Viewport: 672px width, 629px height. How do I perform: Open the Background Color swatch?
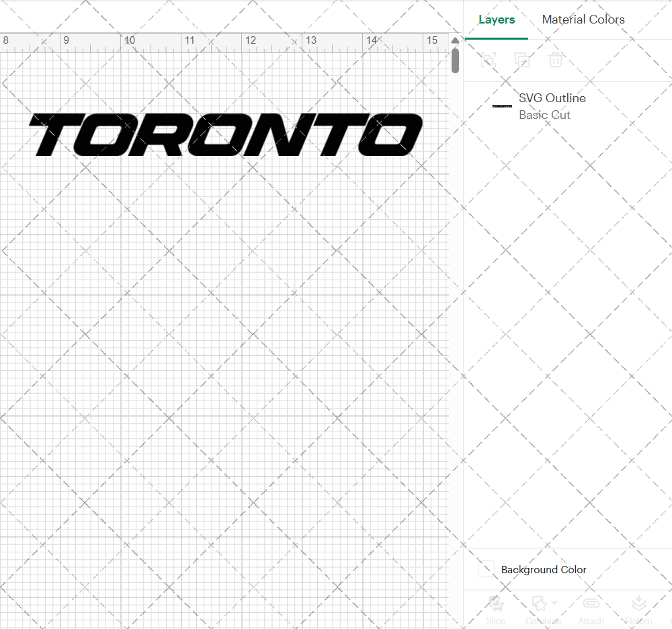(x=486, y=569)
